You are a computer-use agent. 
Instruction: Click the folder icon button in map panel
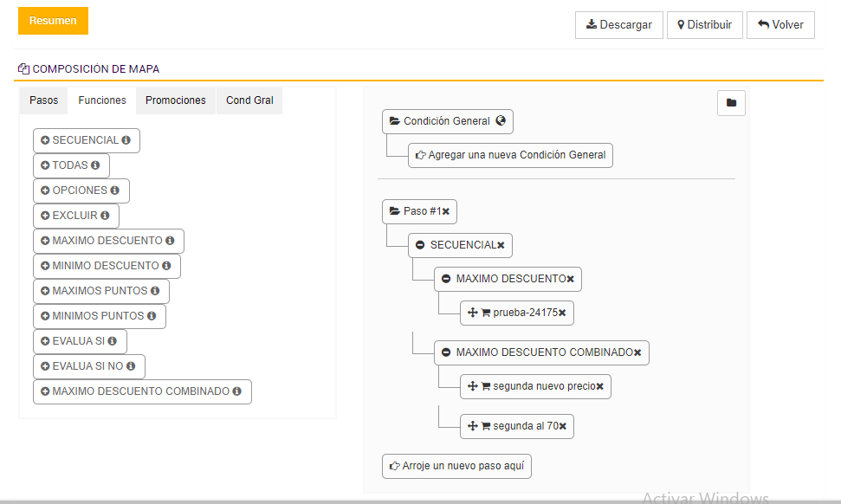coord(731,103)
